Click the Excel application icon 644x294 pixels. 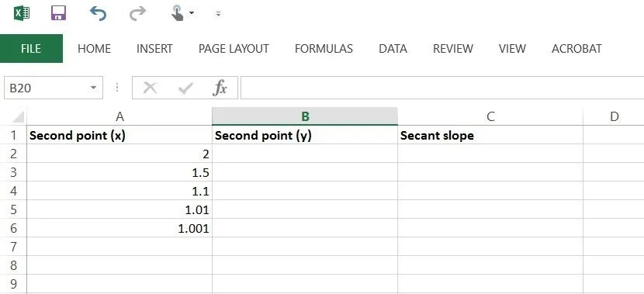pyautogui.click(x=22, y=13)
